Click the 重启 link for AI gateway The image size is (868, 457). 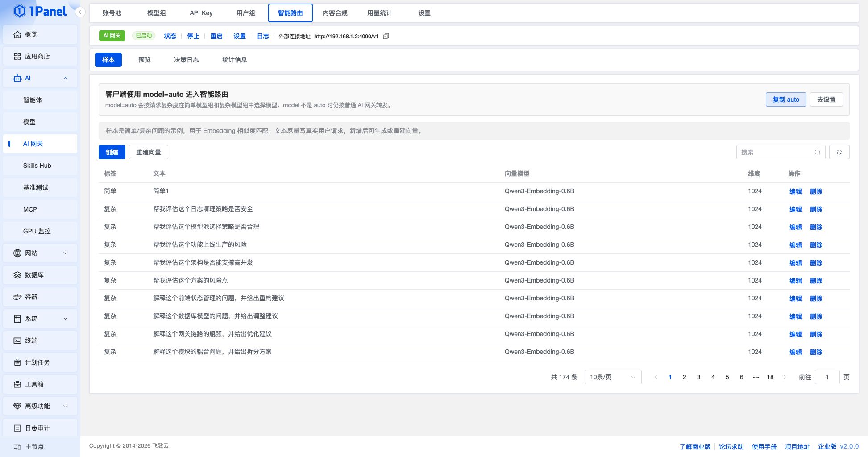tap(216, 36)
